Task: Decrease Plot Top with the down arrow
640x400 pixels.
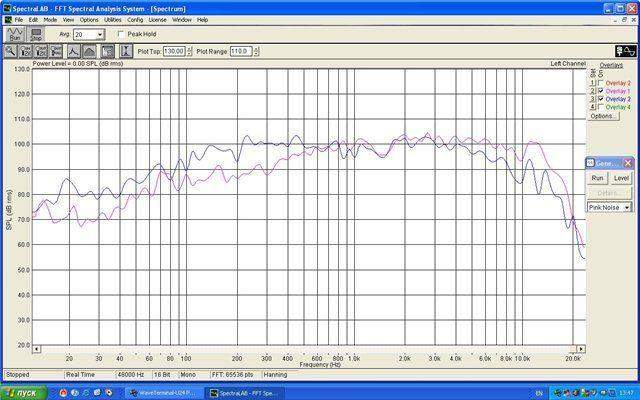Action: pos(189,53)
